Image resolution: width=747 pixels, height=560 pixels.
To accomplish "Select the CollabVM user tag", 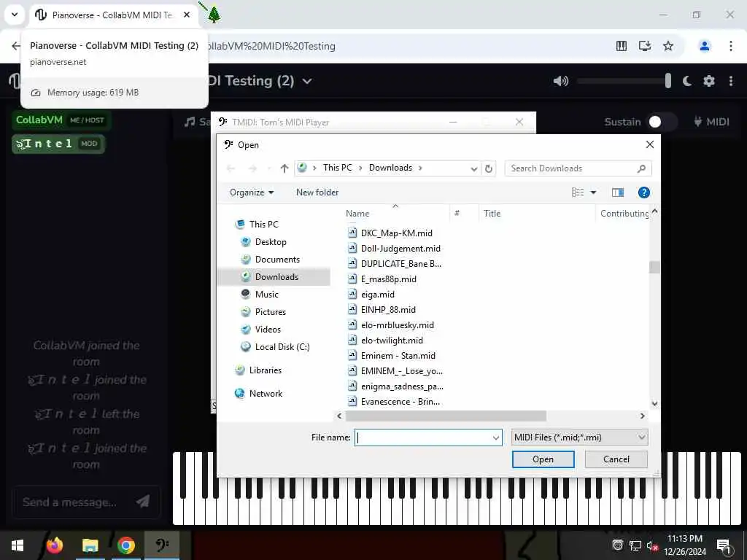I will point(61,120).
